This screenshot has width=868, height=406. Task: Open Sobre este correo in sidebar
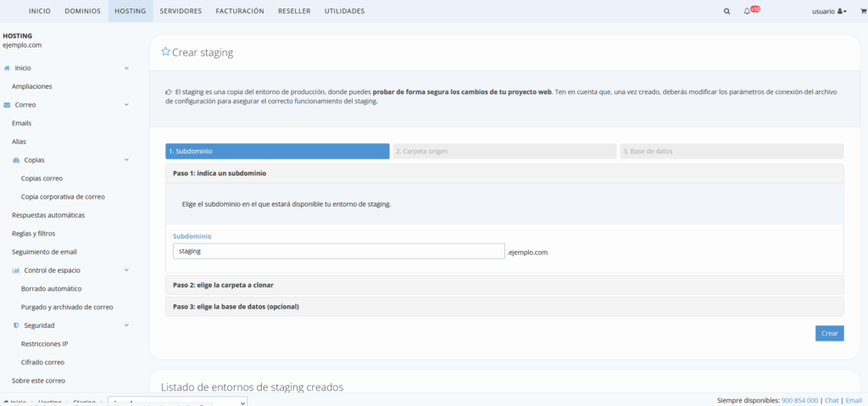coord(38,381)
